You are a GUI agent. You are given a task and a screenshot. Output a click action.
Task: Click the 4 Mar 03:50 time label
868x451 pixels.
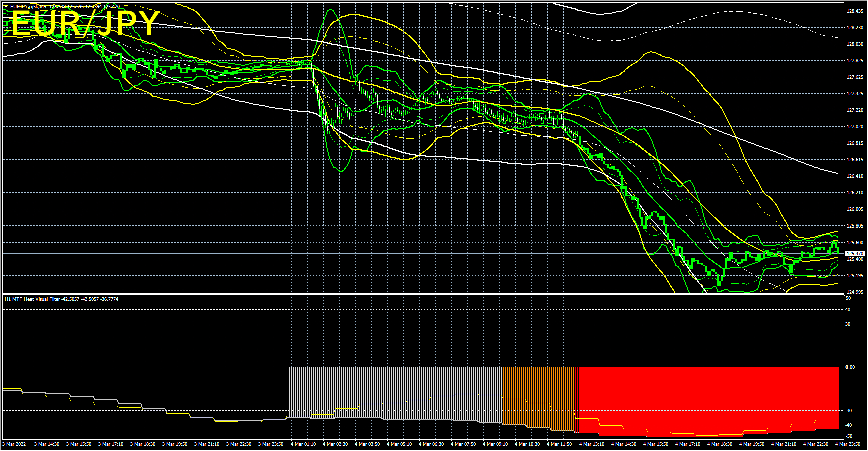pos(367,444)
